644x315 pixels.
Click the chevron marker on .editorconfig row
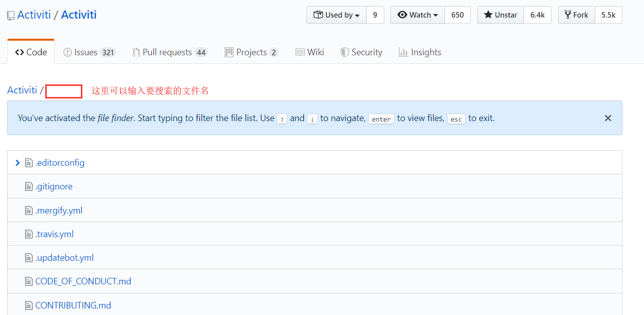pyautogui.click(x=18, y=163)
